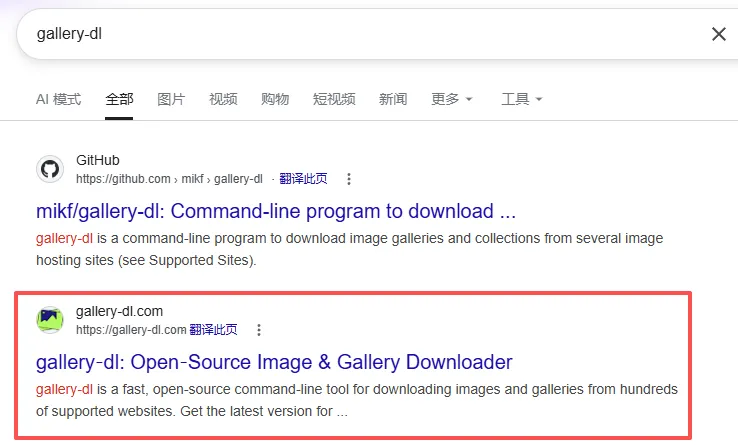Viewport: 738px width, 445px height.
Task: Expand the 更多 dropdown
Action: pos(451,99)
